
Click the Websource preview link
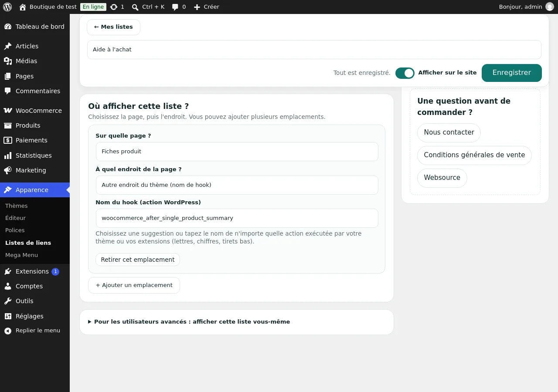[442, 178]
